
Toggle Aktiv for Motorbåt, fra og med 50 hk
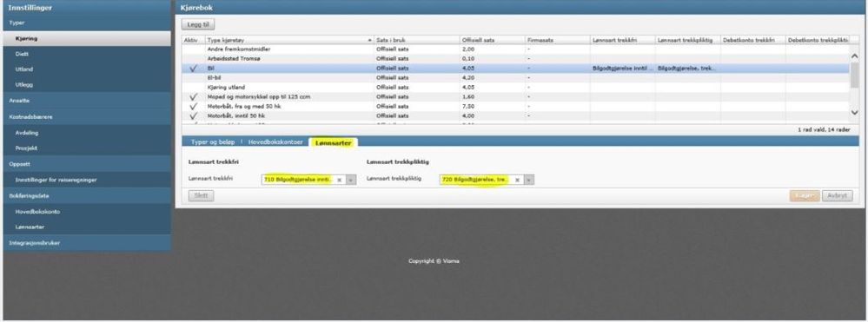[x=194, y=106]
